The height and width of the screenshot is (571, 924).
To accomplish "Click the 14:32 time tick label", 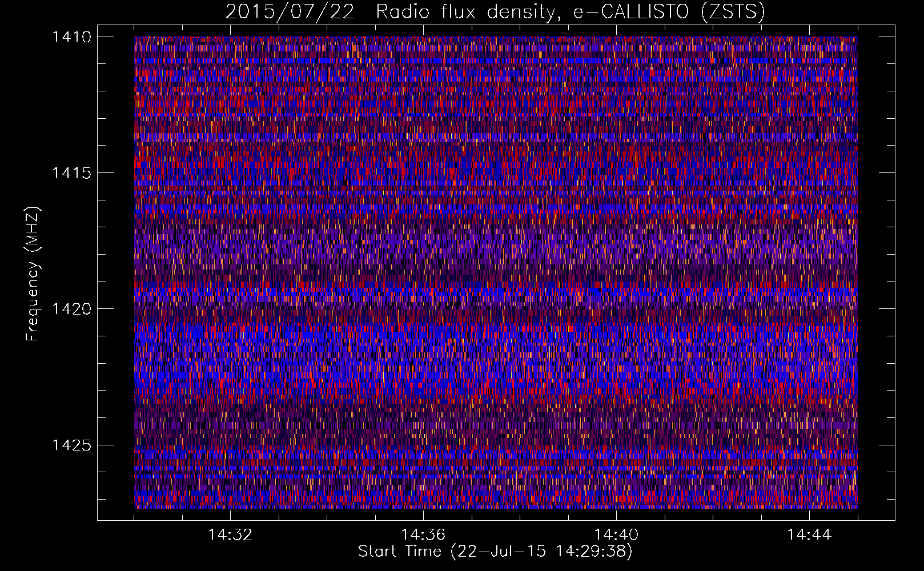I will click(x=230, y=535).
